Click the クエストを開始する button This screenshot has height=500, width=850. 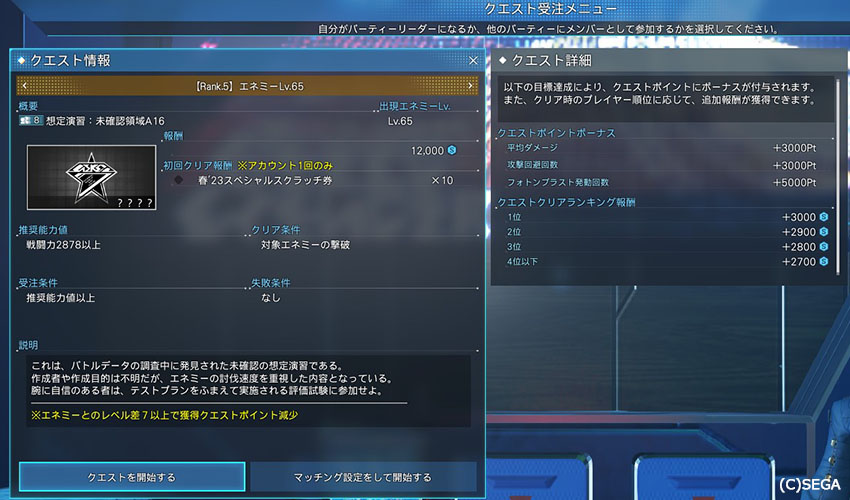click(x=132, y=477)
